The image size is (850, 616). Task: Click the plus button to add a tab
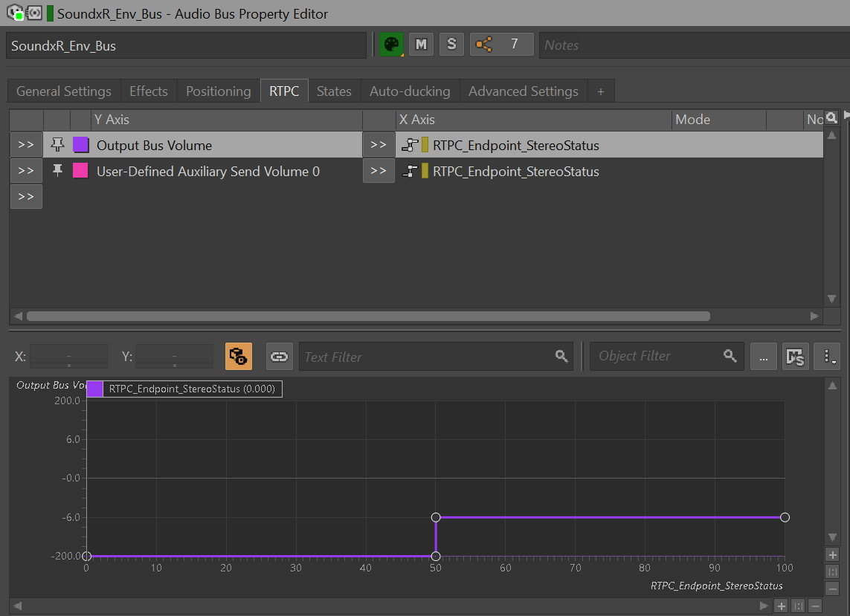click(x=600, y=91)
